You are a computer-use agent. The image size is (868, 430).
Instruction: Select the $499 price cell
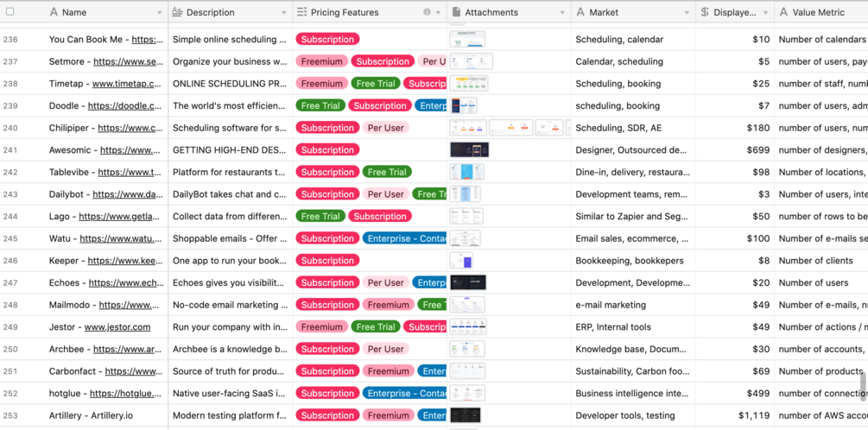pyautogui.click(x=735, y=394)
